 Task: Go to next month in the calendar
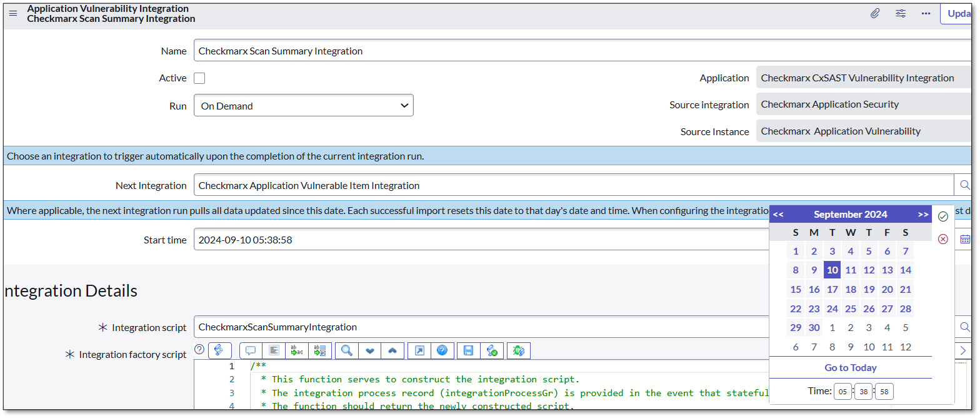(923, 215)
